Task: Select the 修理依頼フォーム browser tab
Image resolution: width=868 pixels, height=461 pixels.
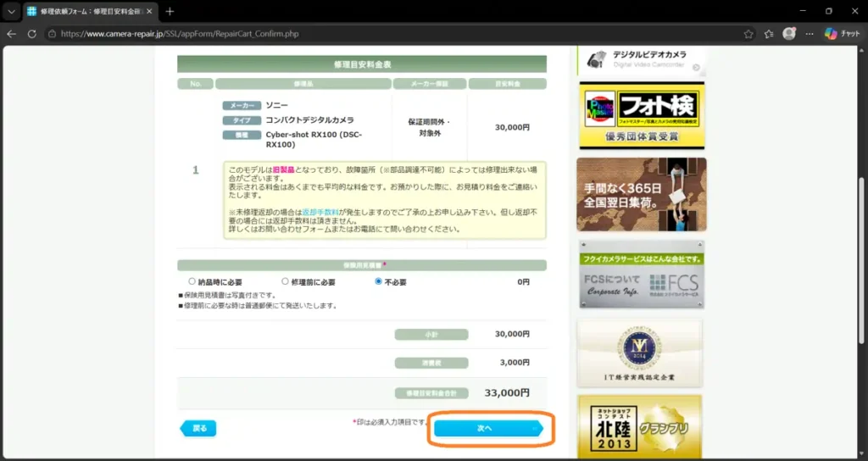Action: (x=90, y=11)
